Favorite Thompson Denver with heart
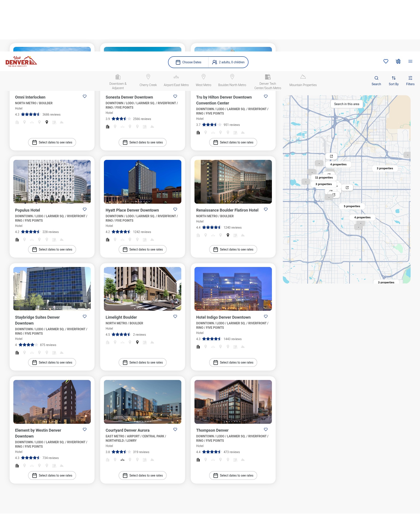Viewport: 420px width, 514px height. 266,429
